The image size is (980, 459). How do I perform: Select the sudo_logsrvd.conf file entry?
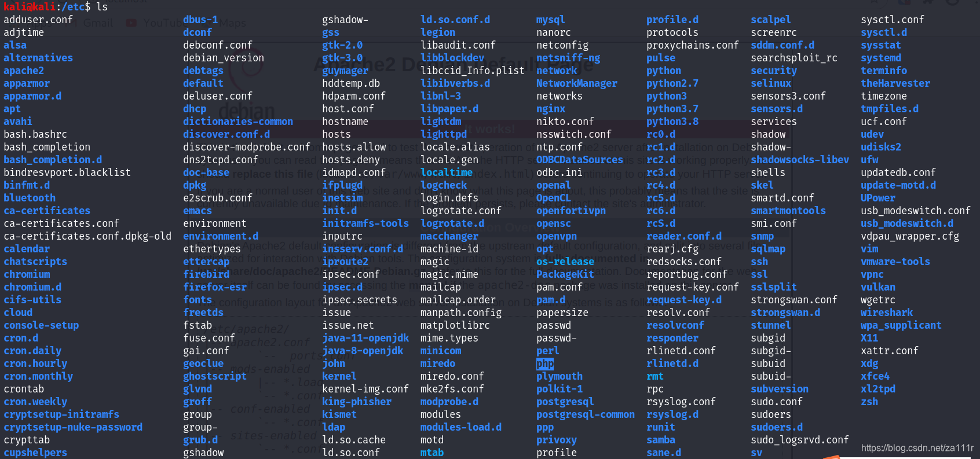point(800,440)
